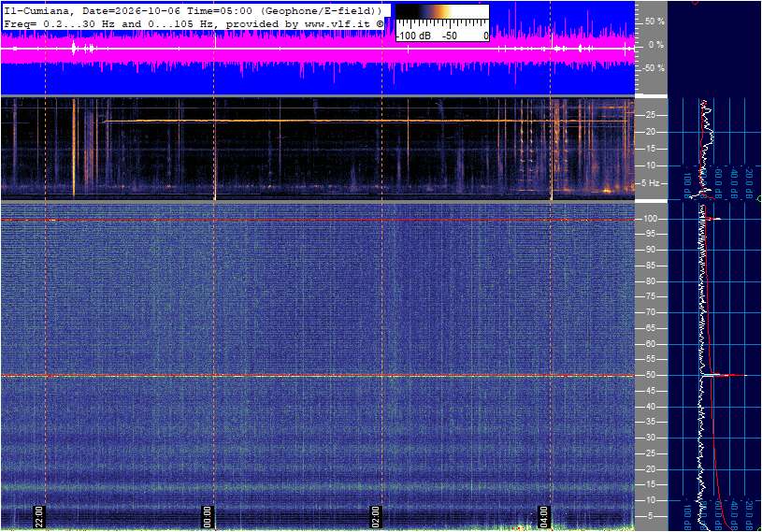Click the 100 Hz peak in the spectrum graph
The height and width of the screenshot is (532, 762).
point(712,219)
